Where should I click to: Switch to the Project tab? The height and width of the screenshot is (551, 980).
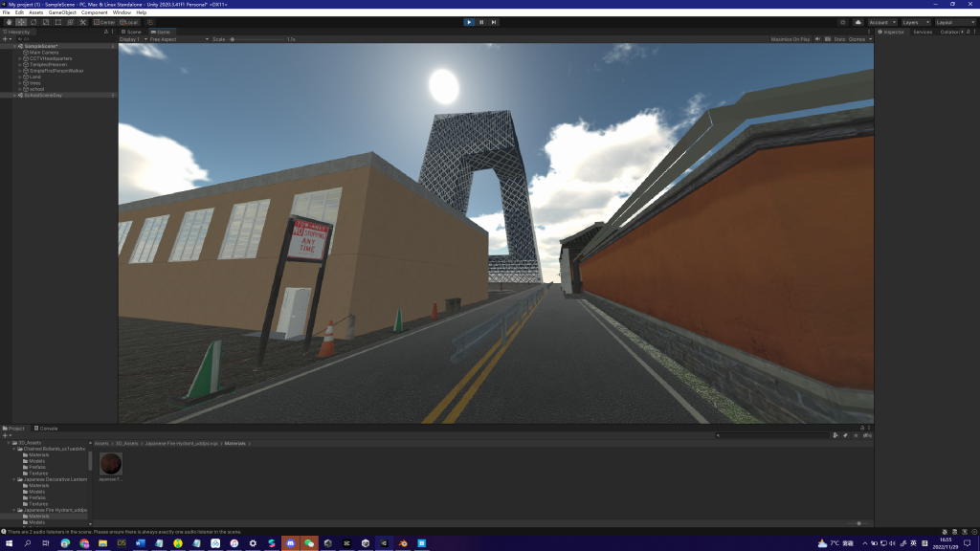click(13, 429)
